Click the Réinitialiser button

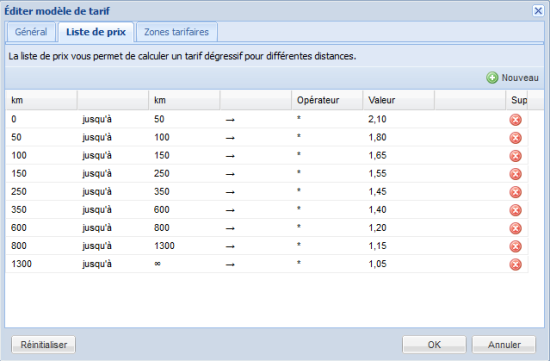(43, 345)
